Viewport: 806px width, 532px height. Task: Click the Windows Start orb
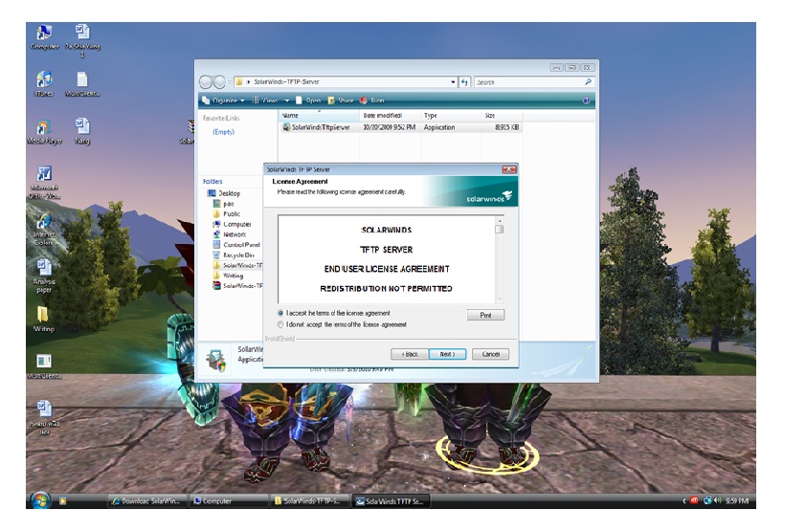pos(40,500)
